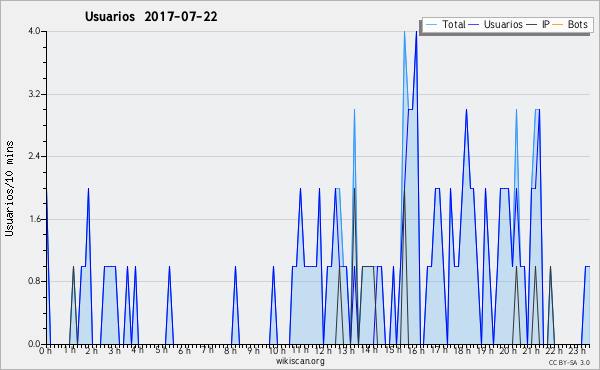Click the light blue Total legend line

(x=431, y=25)
